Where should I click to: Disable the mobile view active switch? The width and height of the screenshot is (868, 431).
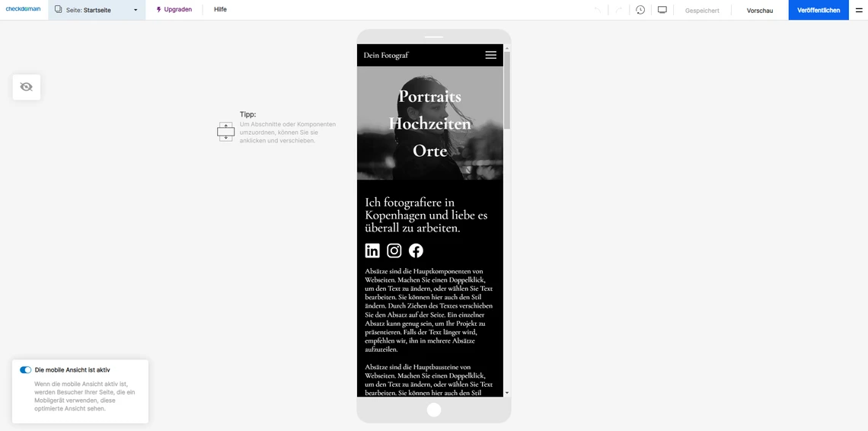[x=26, y=370]
